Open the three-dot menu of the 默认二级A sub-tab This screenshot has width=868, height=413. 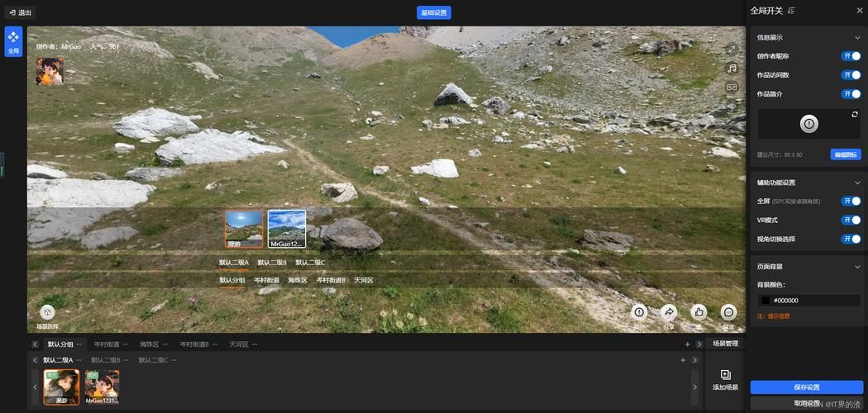(79, 360)
